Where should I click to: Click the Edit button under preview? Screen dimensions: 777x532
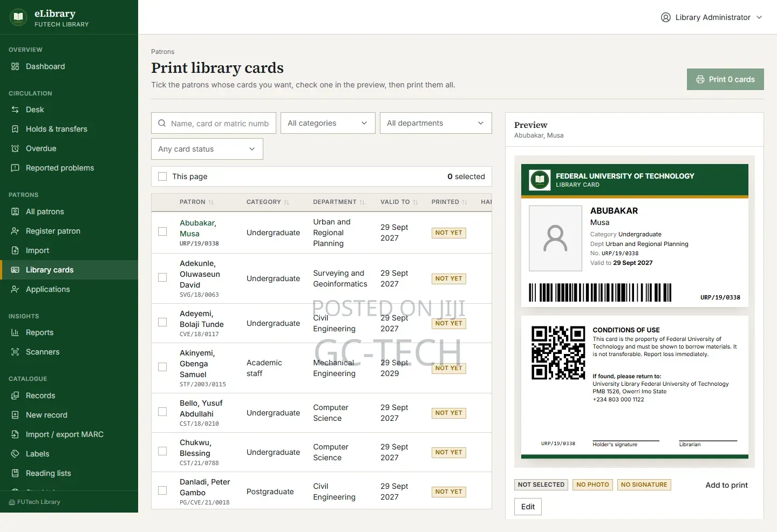point(528,507)
